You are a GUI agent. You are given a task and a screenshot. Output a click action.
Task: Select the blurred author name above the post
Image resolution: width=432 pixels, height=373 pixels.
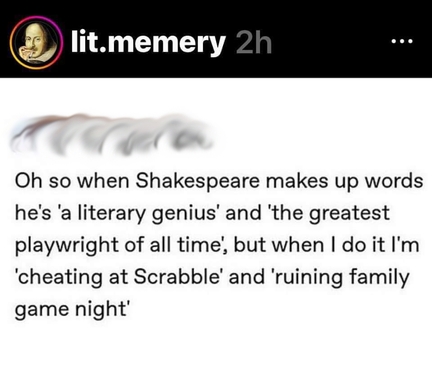point(112,135)
